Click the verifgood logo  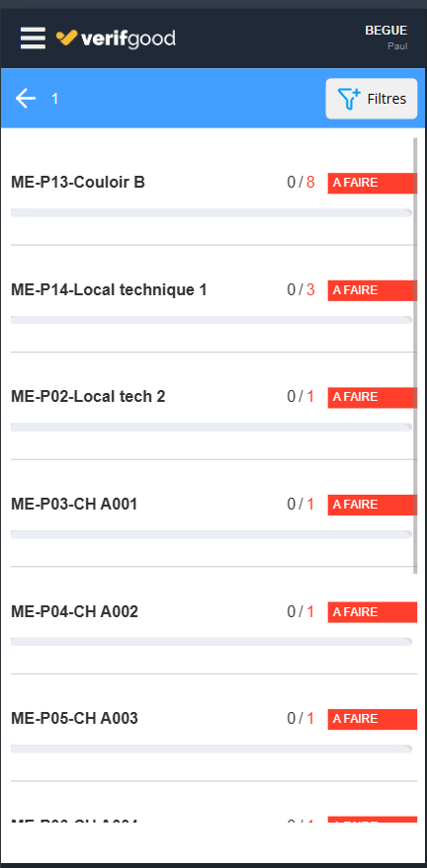point(116,39)
